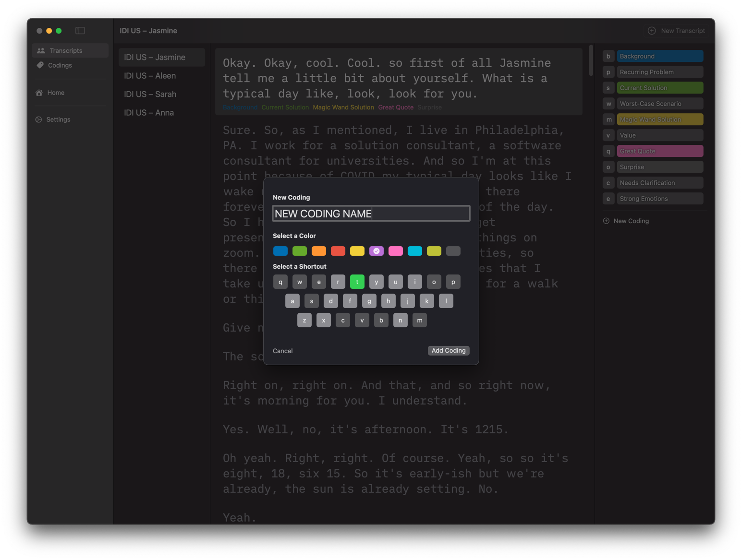Go to Home in sidebar

pyautogui.click(x=70, y=93)
